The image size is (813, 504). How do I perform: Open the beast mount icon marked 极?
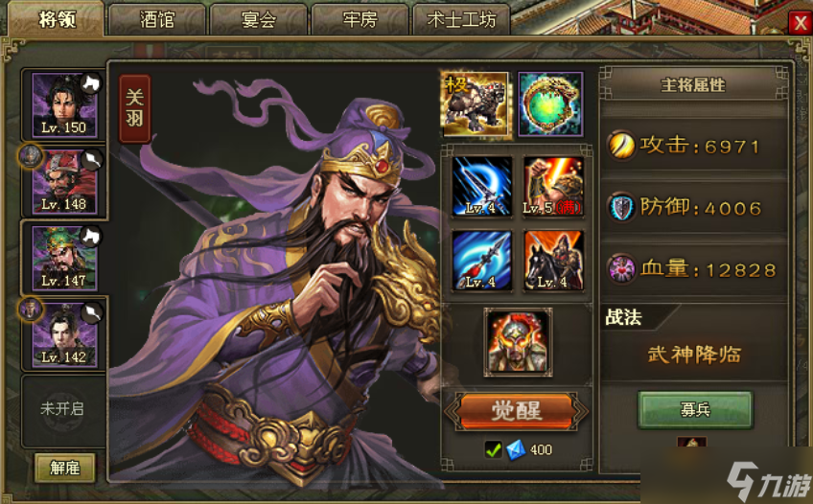pos(476,105)
